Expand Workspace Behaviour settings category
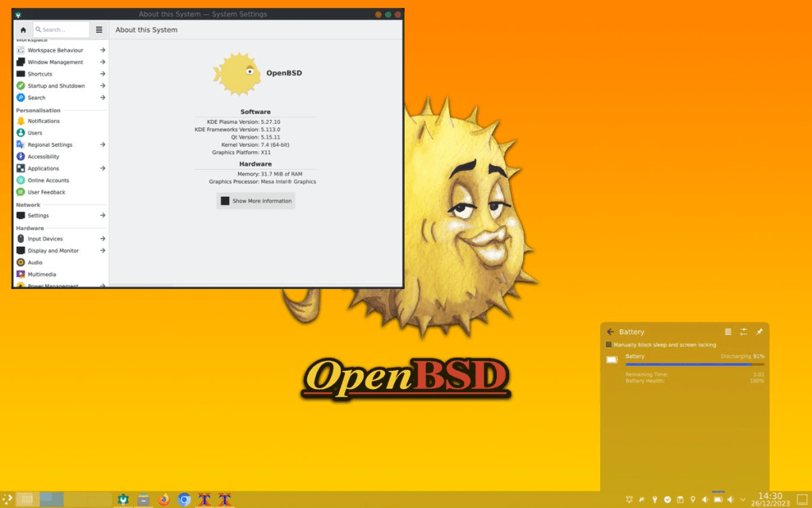This screenshot has height=508, width=812. (102, 50)
